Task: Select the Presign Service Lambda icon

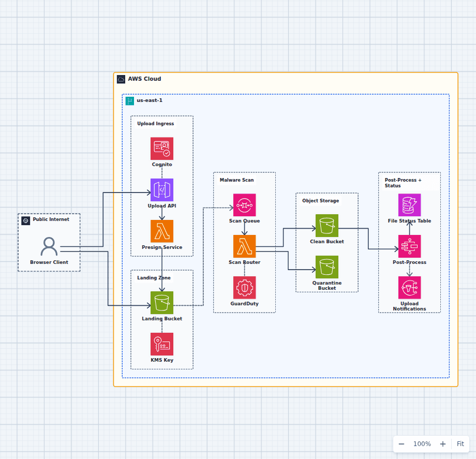Action: pos(162,231)
